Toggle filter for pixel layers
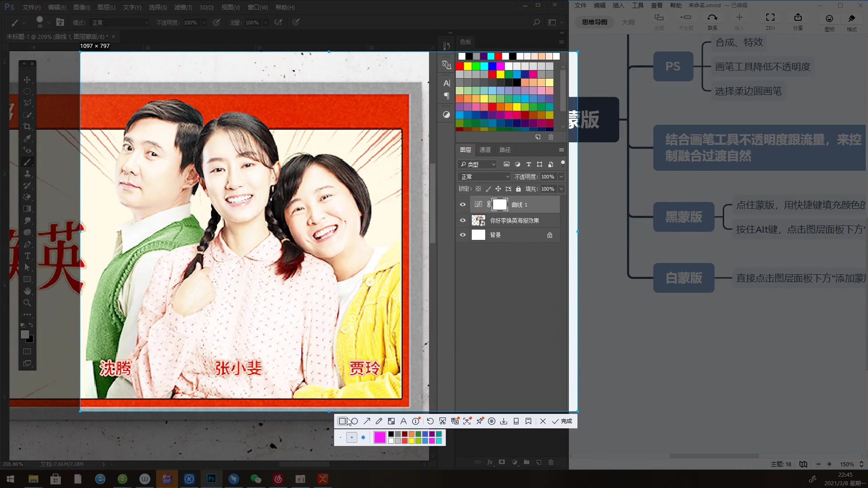This screenshot has height=488, width=868. point(506,164)
